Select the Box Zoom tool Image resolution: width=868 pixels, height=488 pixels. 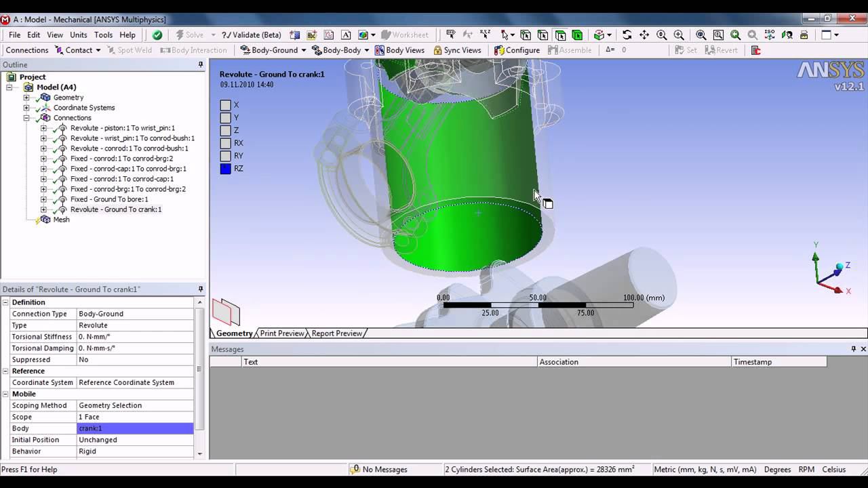click(679, 35)
